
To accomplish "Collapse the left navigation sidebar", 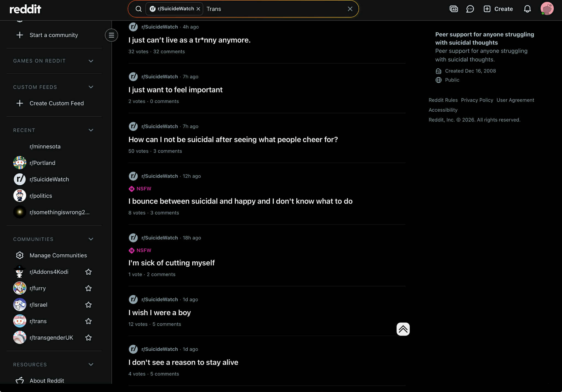I will (x=111, y=35).
